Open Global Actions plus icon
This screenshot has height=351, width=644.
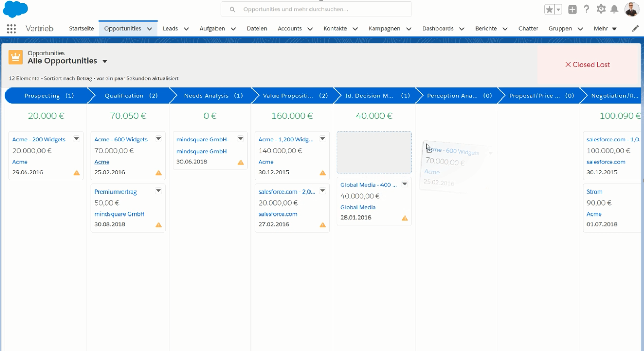tap(572, 10)
